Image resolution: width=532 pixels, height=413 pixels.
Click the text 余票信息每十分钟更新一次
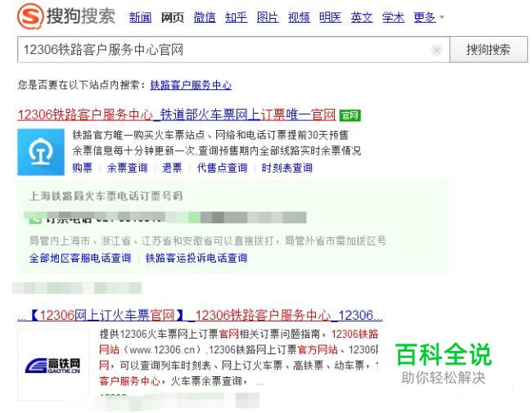point(133,150)
